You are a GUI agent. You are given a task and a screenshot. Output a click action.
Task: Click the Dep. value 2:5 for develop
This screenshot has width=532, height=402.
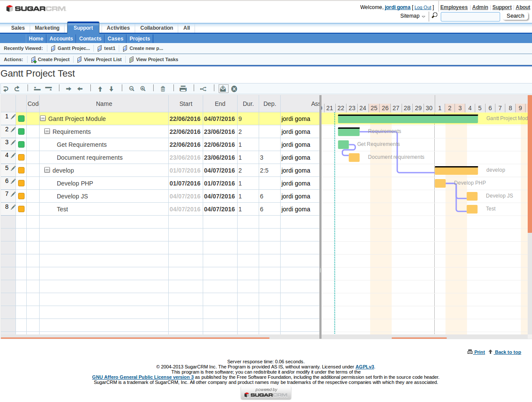coord(264,170)
